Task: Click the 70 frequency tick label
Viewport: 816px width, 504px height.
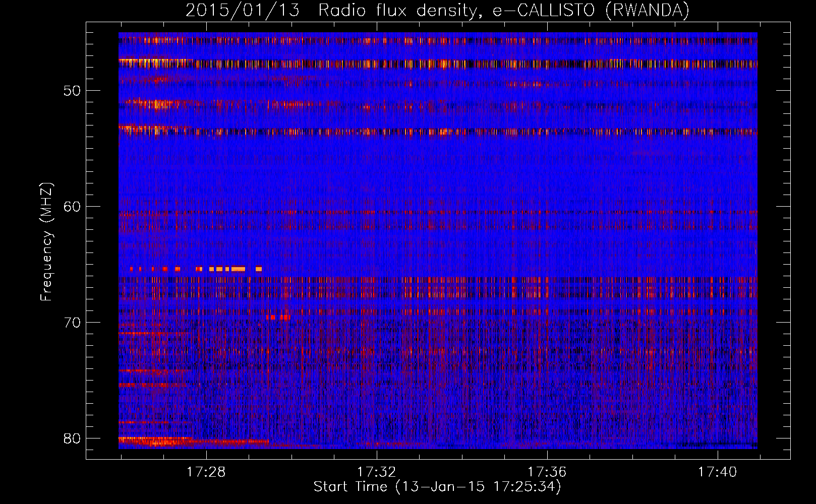Action: (72, 323)
